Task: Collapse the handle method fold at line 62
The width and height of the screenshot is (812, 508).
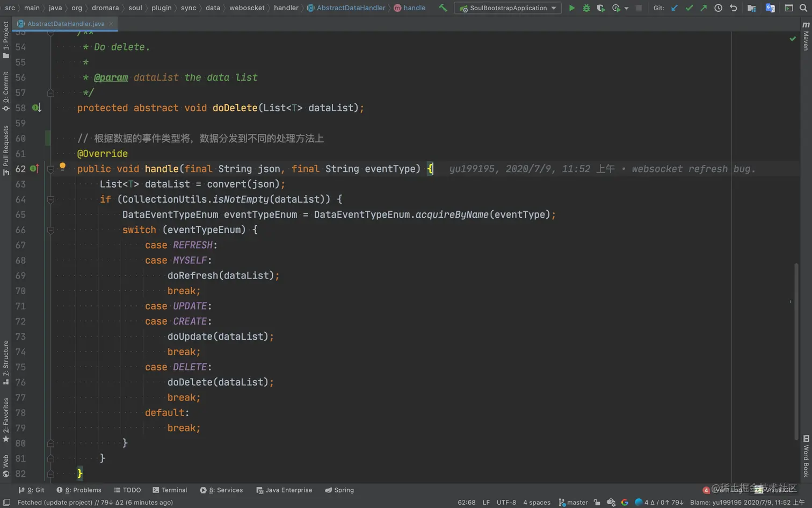Action: 50,169
